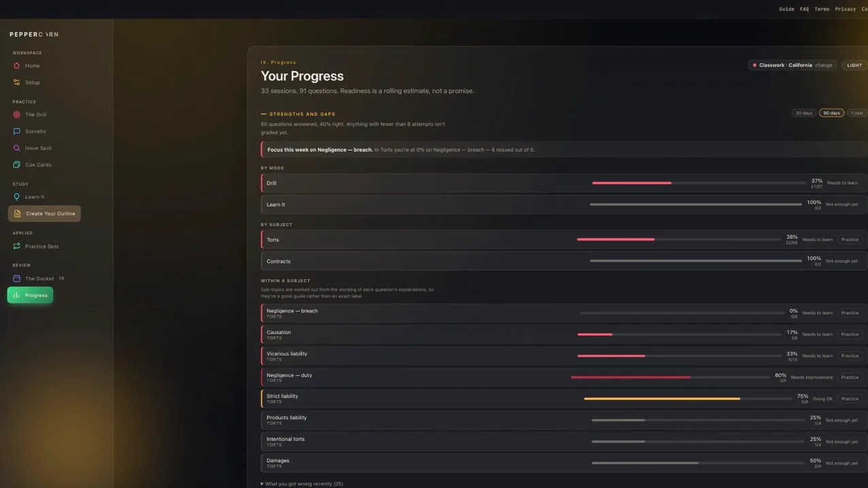This screenshot has width=868, height=488.
Task: Click Practice for Strict liability
Action: [x=850, y=399]
